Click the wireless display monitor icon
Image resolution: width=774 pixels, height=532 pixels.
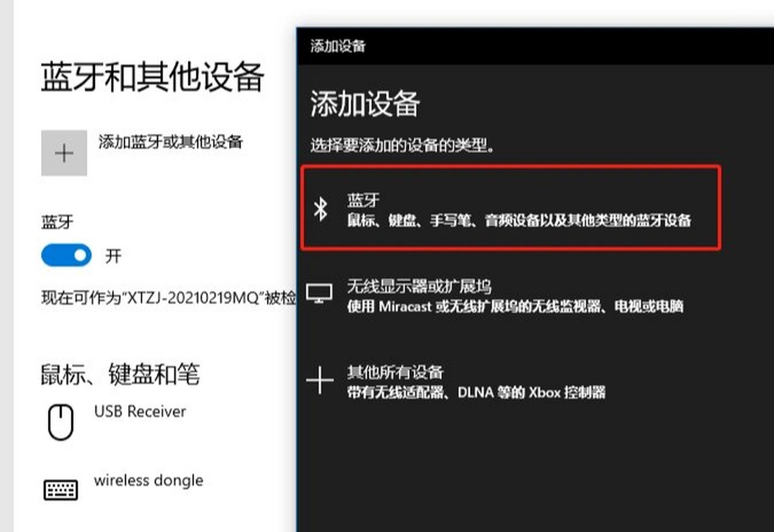click(x=319, y=293)
